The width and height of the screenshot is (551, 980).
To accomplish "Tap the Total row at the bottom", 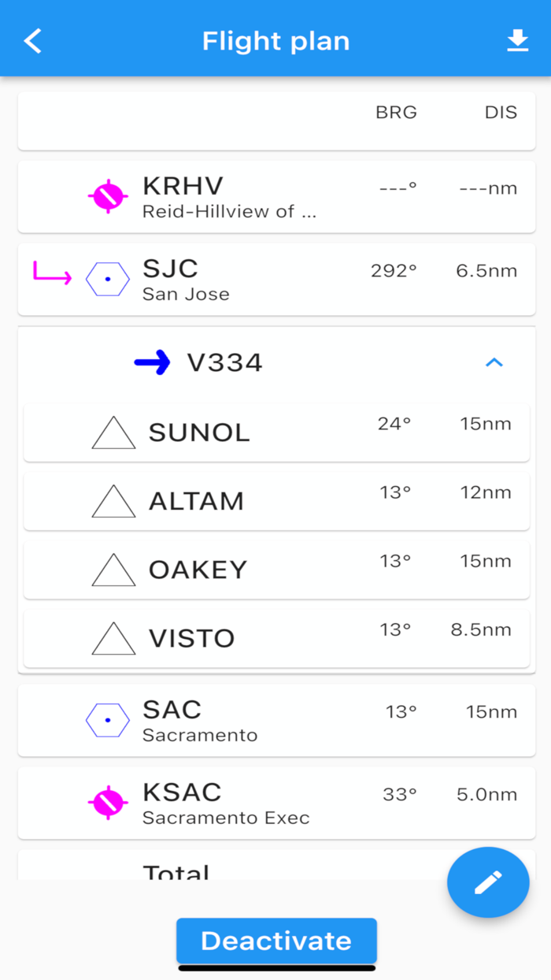I will tap(236, 870).
